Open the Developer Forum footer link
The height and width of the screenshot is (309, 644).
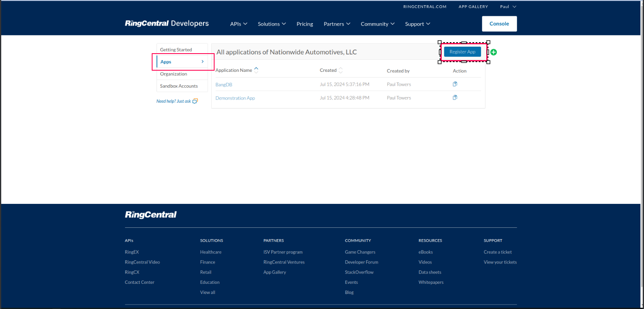361,262
